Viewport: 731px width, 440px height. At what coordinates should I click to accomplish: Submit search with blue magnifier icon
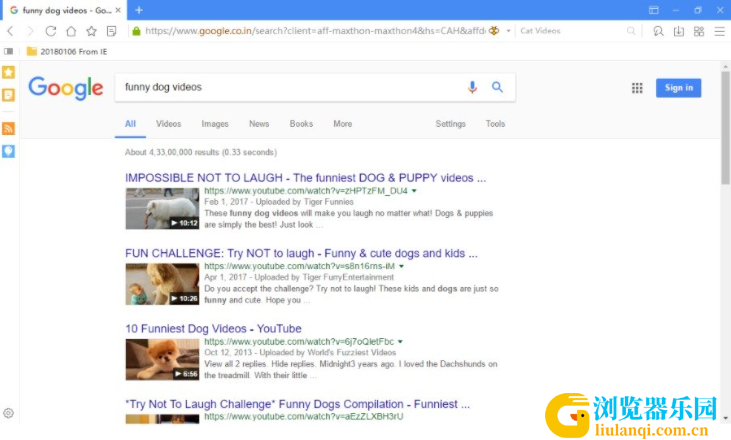[x=497, y=87]
